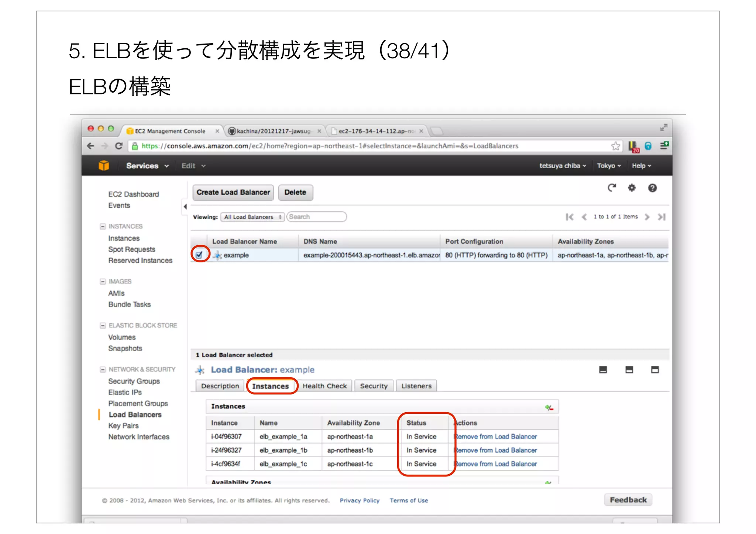Remove i-04f96307 from Load Balancer
This screenshot has height=534, width=756.
pyautogui.click(x=496, y=437)
